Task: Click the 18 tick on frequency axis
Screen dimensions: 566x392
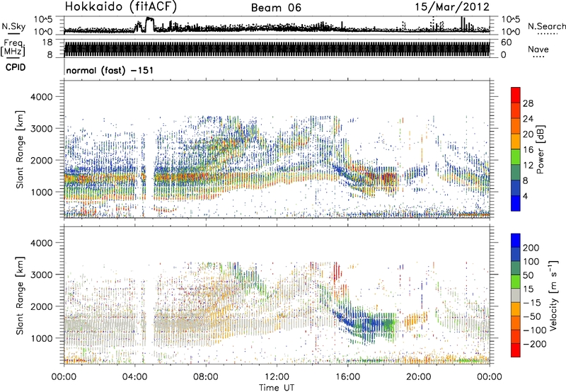Action: click(47, 42)
